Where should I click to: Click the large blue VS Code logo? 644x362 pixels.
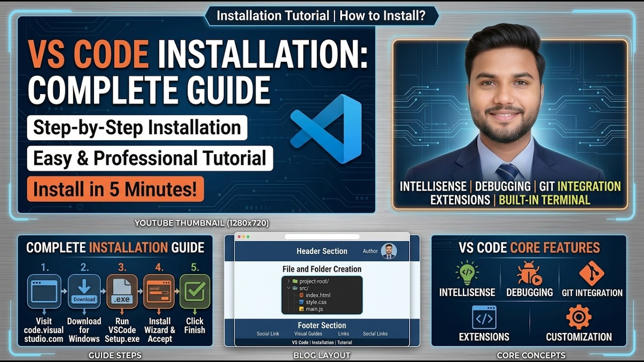pyautogui.click(x=326, y=129)
